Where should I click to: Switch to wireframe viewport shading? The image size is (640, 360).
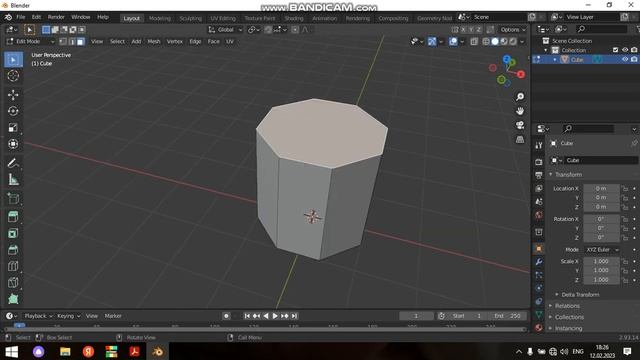coord(486,42)
